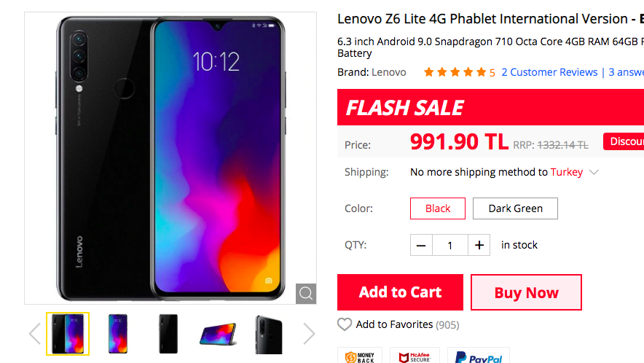This screenshot has width=644, height=363.
Task: Decrease quantity with the minus button
Action: point(421,245)
